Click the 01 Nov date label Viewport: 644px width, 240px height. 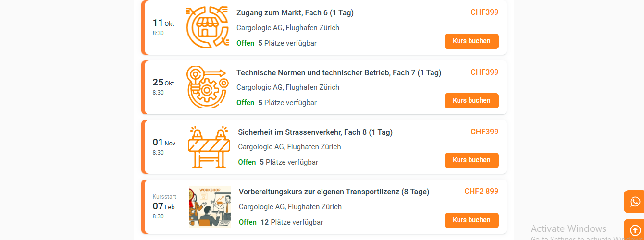click(x=164, y=143)
